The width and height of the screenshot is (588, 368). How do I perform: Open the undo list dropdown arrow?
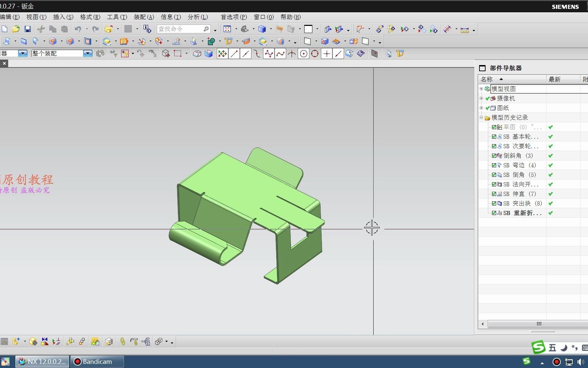(87, 29)
